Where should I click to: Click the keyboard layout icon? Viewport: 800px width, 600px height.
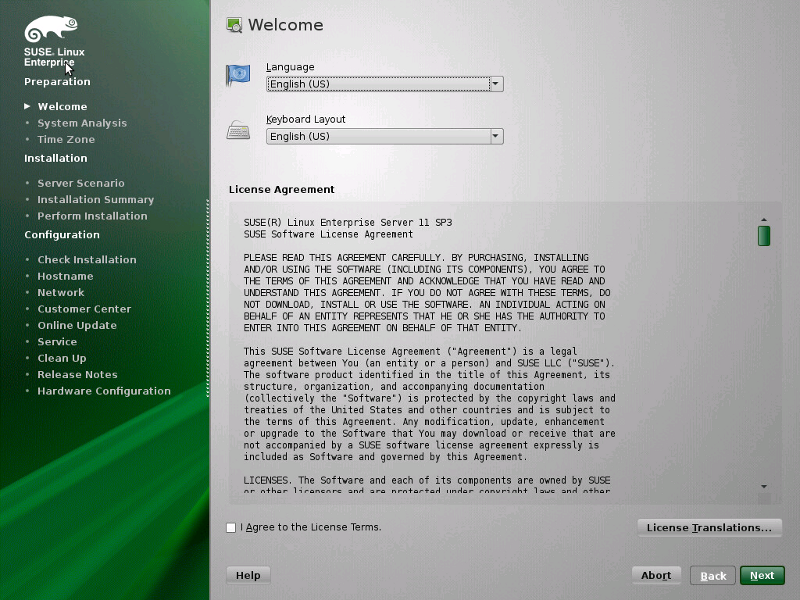point(238,128)
